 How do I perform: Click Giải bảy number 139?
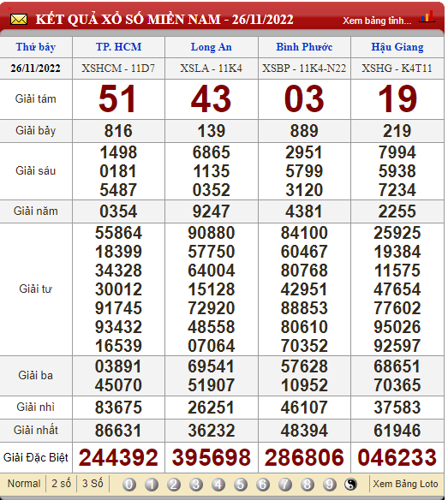(x=212, y=131)
